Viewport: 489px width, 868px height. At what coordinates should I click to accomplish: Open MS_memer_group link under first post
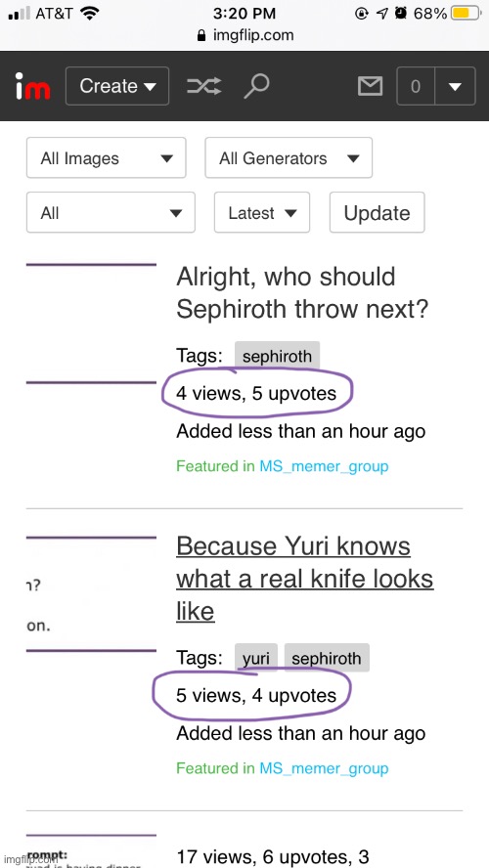click(x=324, y=466)
